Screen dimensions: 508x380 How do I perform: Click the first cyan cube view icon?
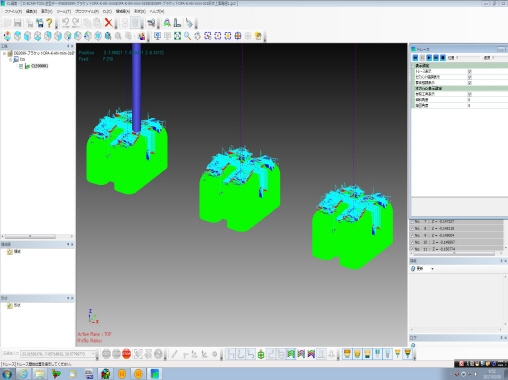17,36
